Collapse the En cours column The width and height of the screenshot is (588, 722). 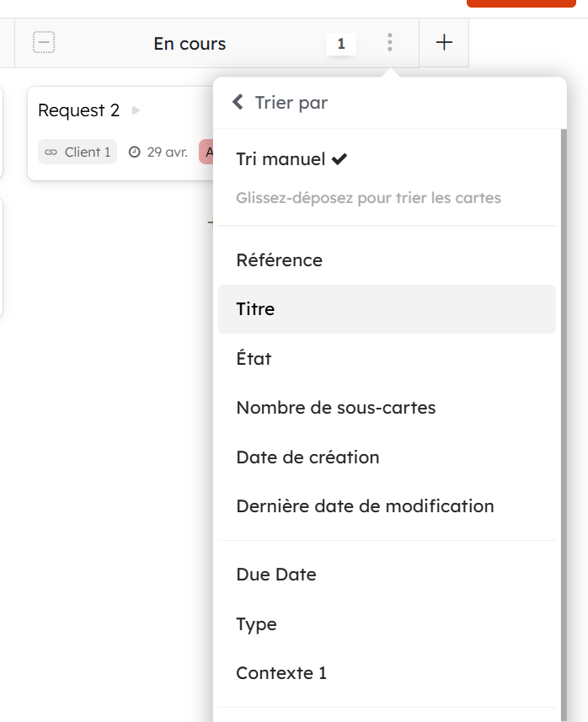[x=44, y=42]
